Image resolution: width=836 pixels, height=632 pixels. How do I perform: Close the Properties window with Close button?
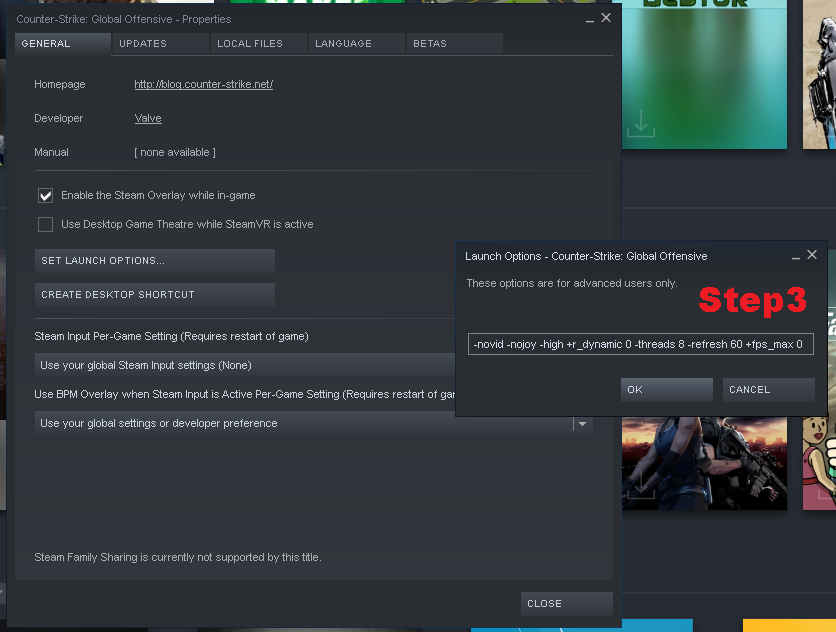tap(566, 604)
